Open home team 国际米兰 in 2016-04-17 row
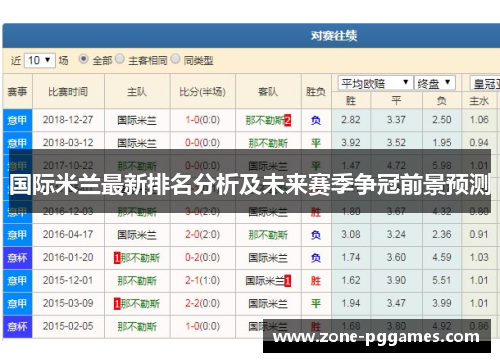Viewport: 500px width, 362px height. click(137, 235)
